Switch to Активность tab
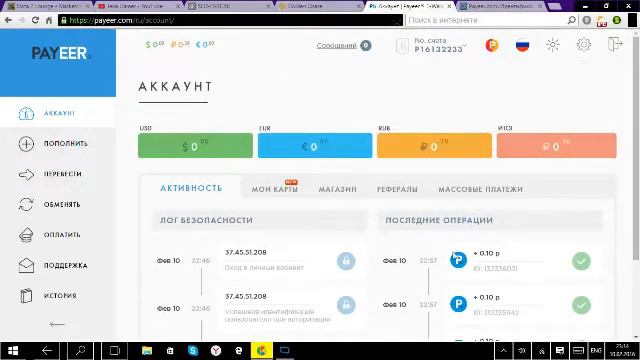The width and height of the screenshot is (640, 360). 191,188
